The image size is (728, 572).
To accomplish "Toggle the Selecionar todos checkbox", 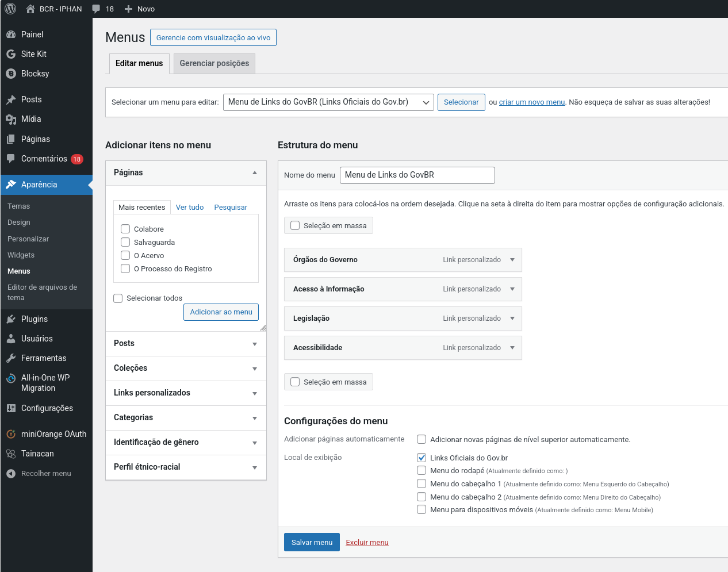I will click(118, 298).
